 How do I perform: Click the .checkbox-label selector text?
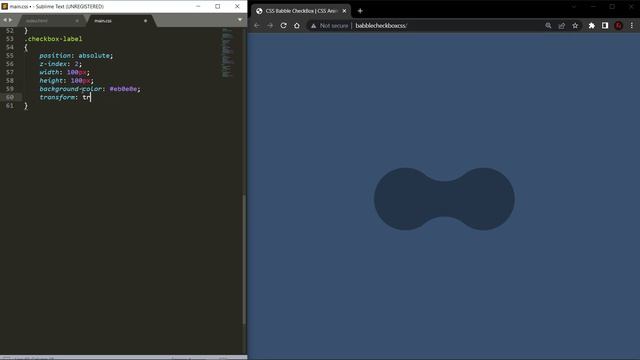pos(53,39)
